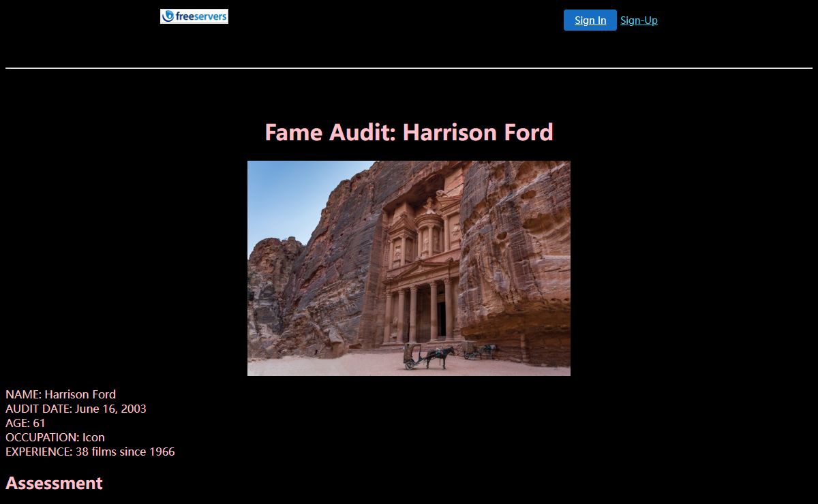Click the Fame Audit: Harrison Ford heading

tap(408, 131)
